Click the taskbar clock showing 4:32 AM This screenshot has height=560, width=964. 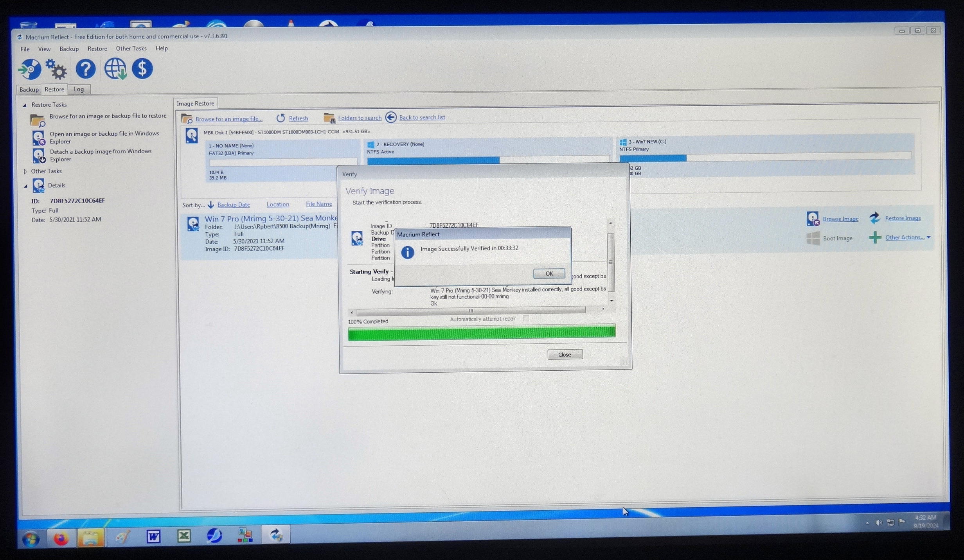point(925,521)
